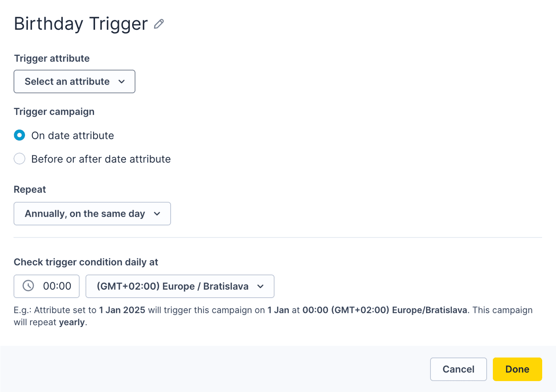Click the Done button

point(517,369)
